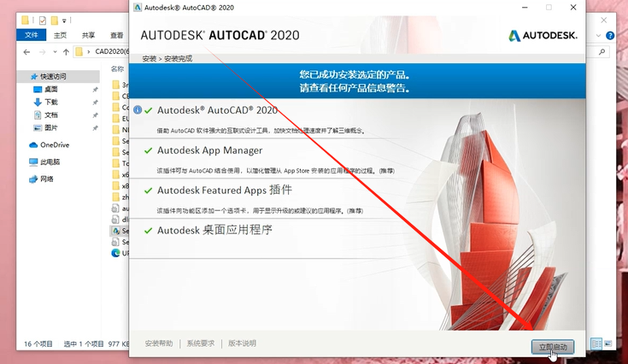Click the CAD2020 address bar path
Image resolution: width=628 pixels, height=364 pixels.
tap(112, 51)
